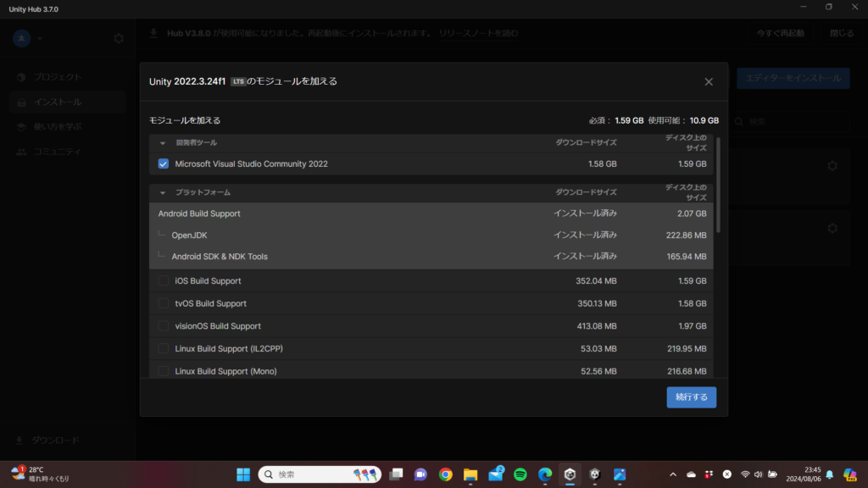
Task: Collapse the プラットフォーム section
Action: click(x=163, y=192)
